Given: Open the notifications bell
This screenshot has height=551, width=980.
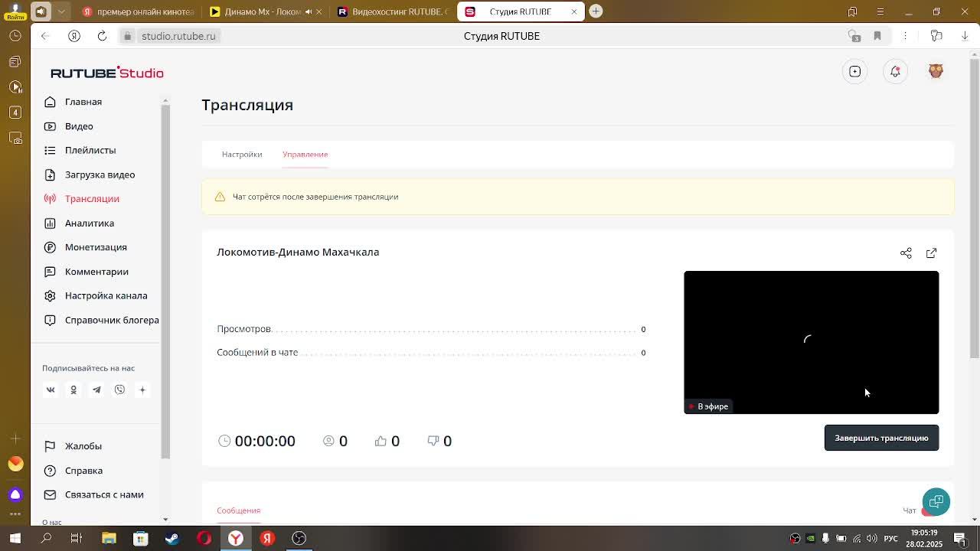Looking at the screenshot, I should pyautogui.click(x=895, y=71).
